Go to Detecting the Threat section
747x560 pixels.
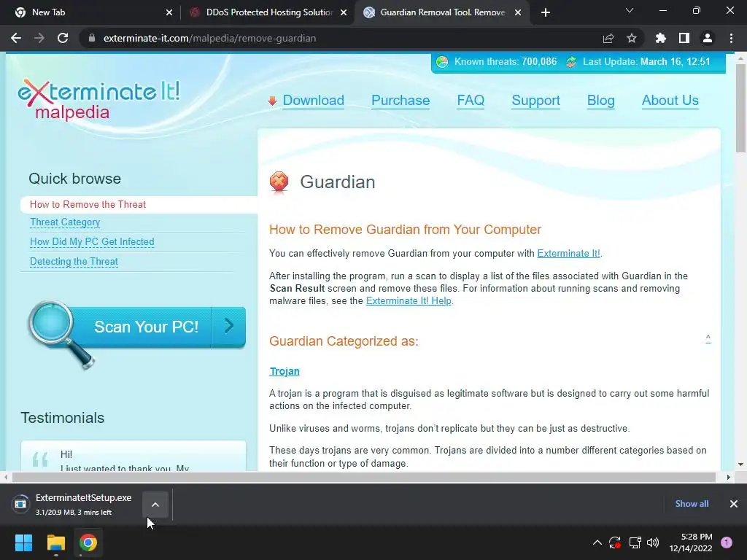tap(74, 262)
